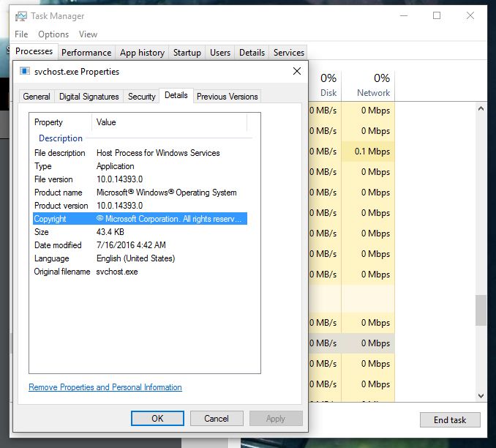Click the '7/16/2016 4:42 AM' value

click(131, 245)
